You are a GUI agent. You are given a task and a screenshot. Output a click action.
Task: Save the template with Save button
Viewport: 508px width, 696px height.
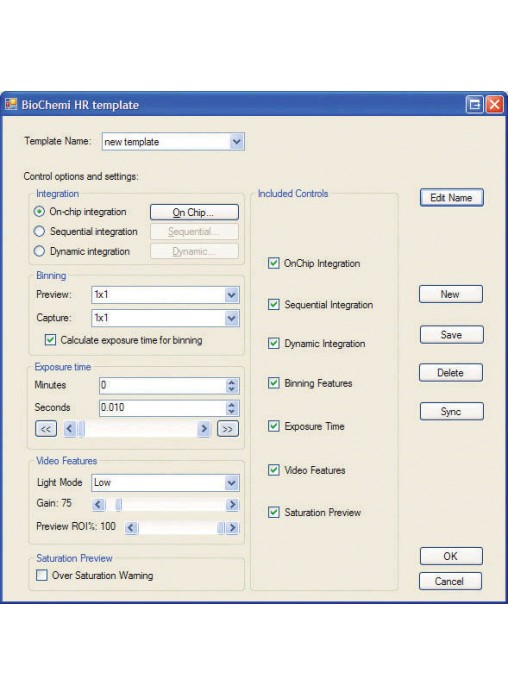pyautogui.click(x=452, y=335)
